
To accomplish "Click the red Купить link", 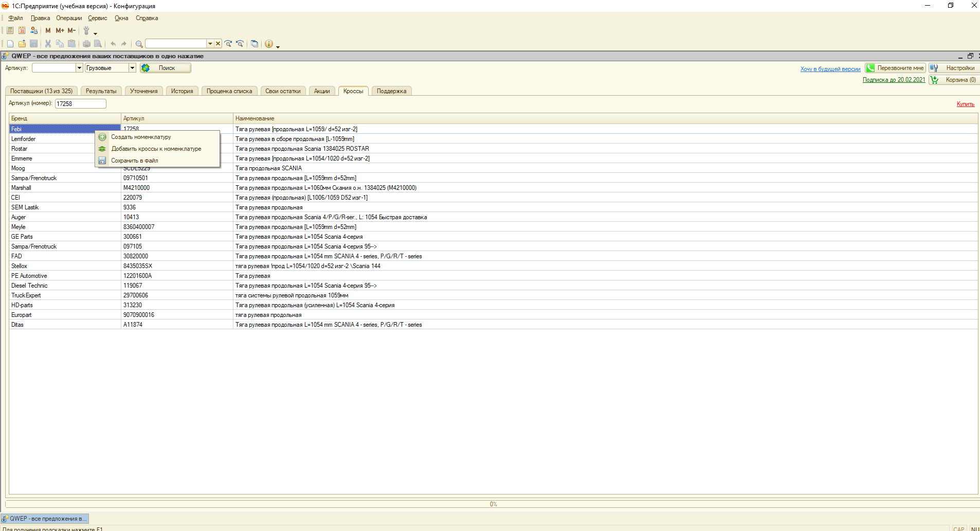I will click(x=965, y=104).
